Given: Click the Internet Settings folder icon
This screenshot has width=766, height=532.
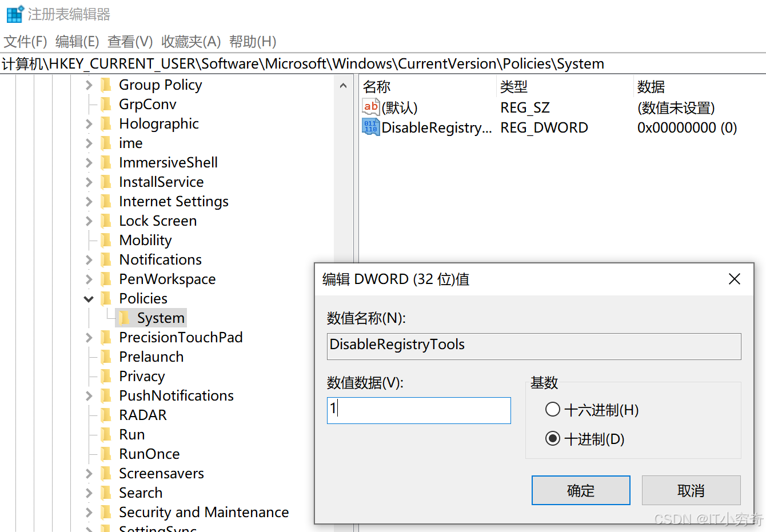Looking at the screenshot, I should coord(106,202).
